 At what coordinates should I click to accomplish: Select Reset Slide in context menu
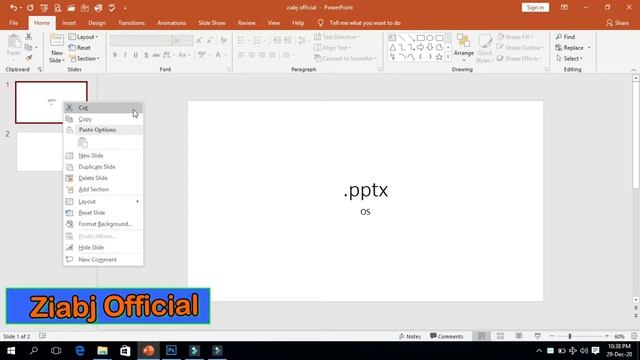click(x=103, y=213)
